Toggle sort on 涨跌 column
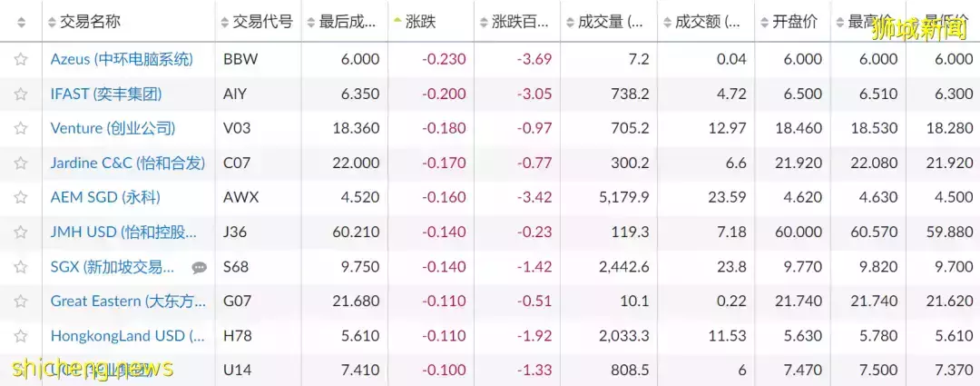 pyautogui.click(x=415, y=23)
